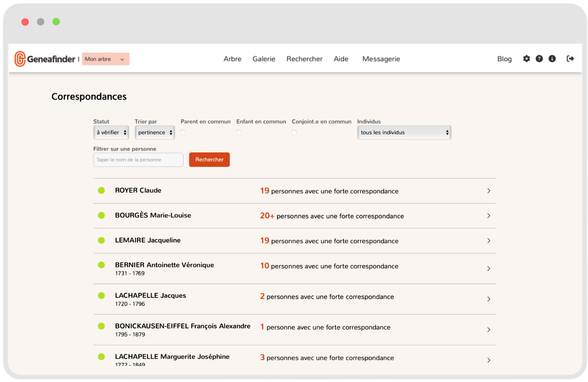Tick the Enfant en commun checkbox
Image resolution: width=588 pixels, height=382 pixels.
239,133
